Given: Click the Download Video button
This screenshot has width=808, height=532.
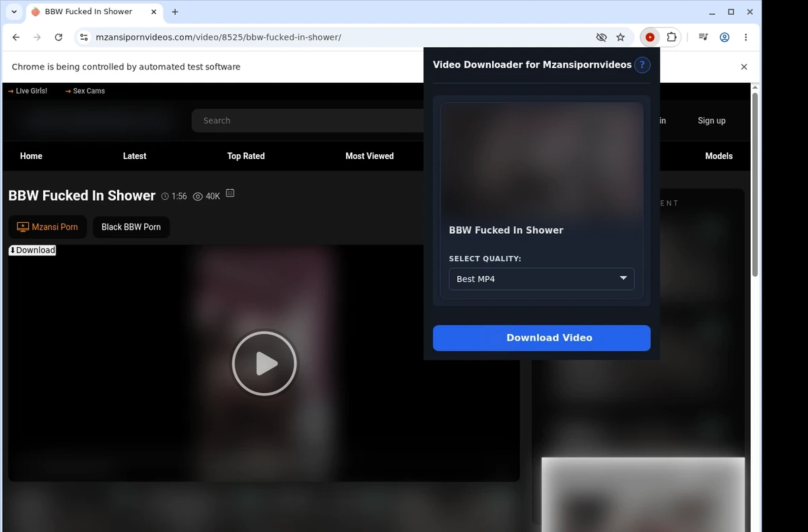Looking at the screenshot, I should 541,338.
